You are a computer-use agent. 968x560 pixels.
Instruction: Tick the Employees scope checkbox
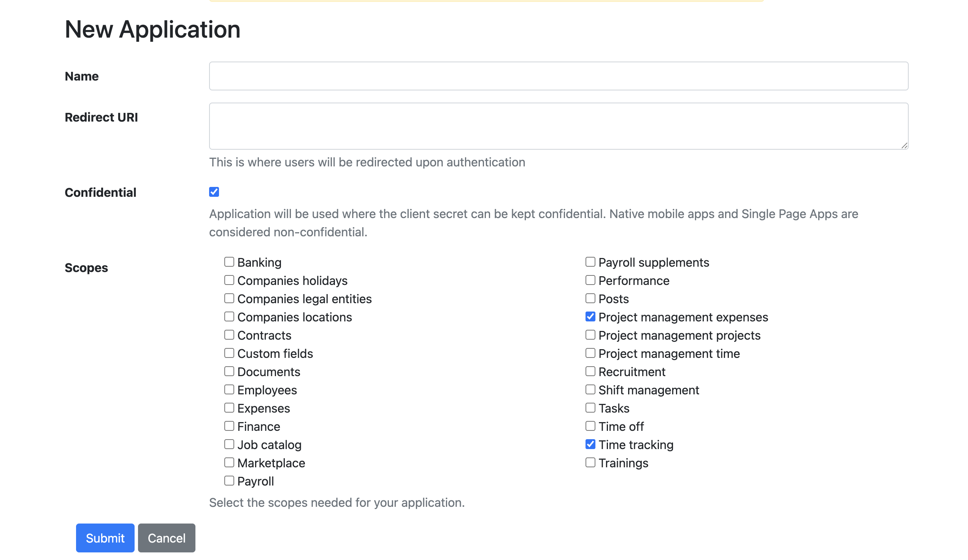(x=229, y=389)
